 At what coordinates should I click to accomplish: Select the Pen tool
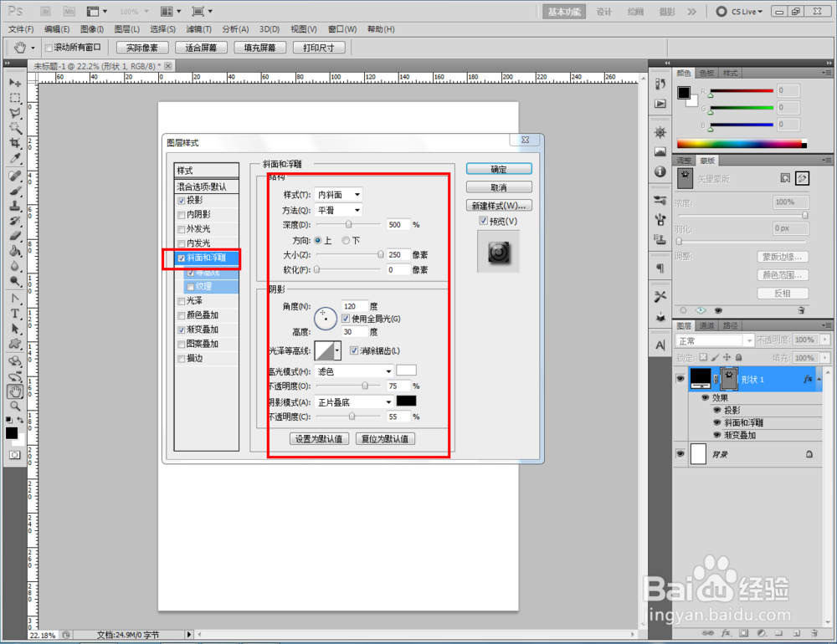click(15, 299)
